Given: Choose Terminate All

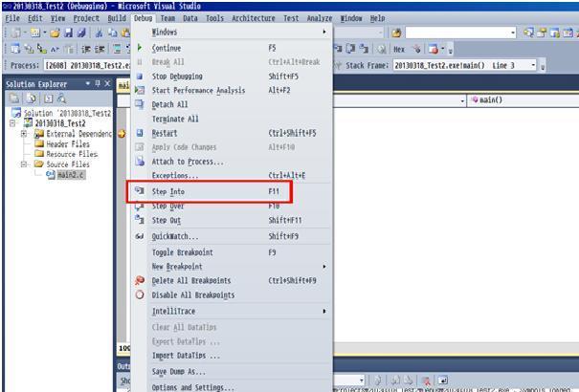Looking at the screenshot, I should (x=233, y=120).
